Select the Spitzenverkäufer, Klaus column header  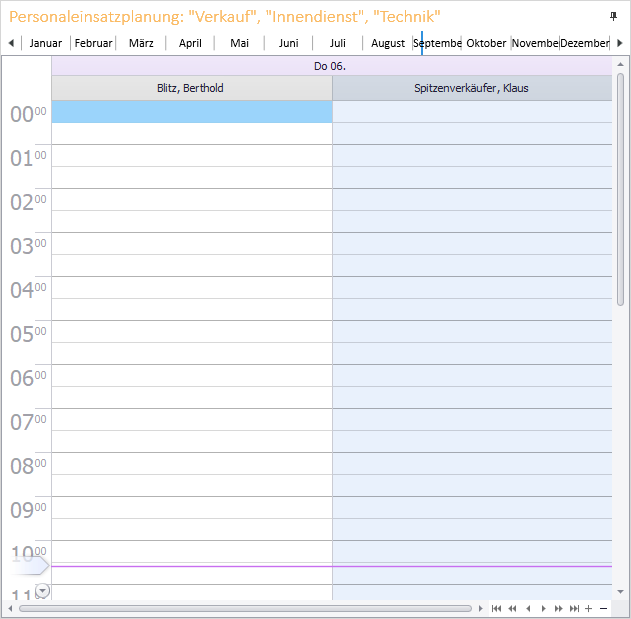click(471, 88)
